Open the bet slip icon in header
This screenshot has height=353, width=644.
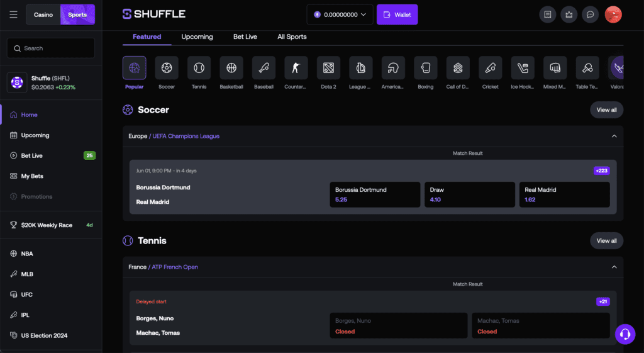coord(548,14)
